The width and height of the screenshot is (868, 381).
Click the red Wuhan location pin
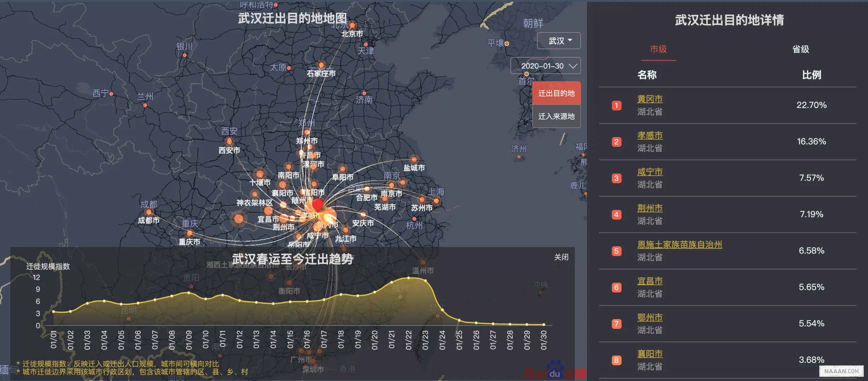(318, 205)
